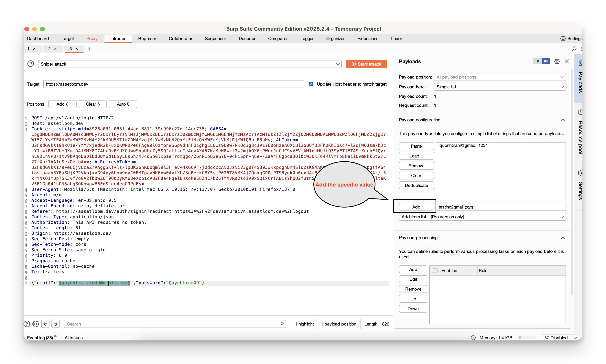Viewport: 606px width, 364px height.
Task: Toggle the Enabled checkbox in payload processing
Action: [435, 271]
